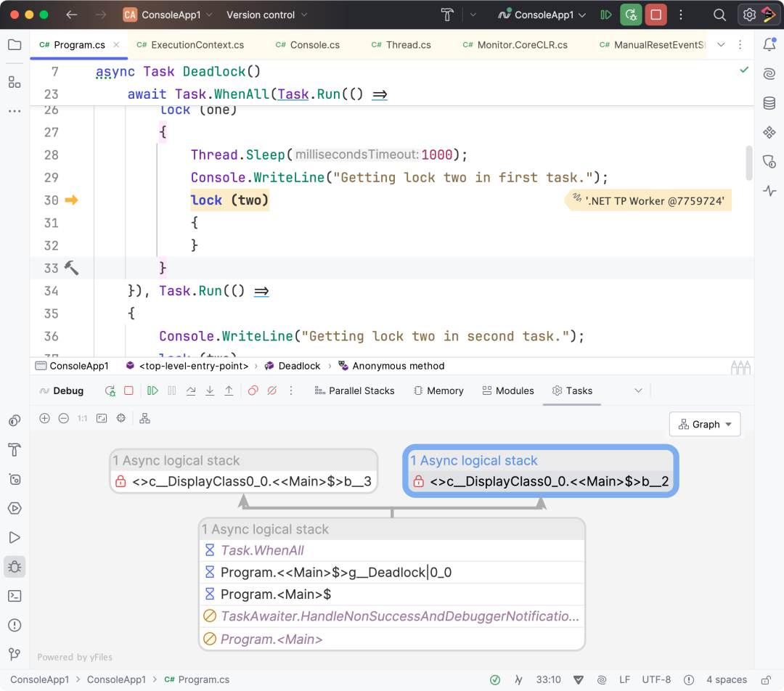Toggle the View Breakpoints icon
This screenshot has width=784, height=691.
point(253,391)
